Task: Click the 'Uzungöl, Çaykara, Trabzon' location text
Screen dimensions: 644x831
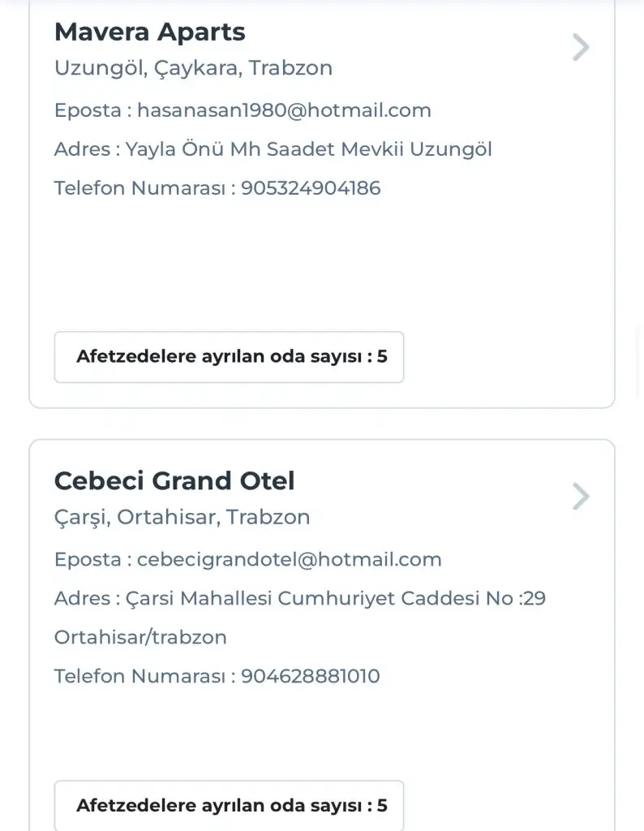Action: 193,68
